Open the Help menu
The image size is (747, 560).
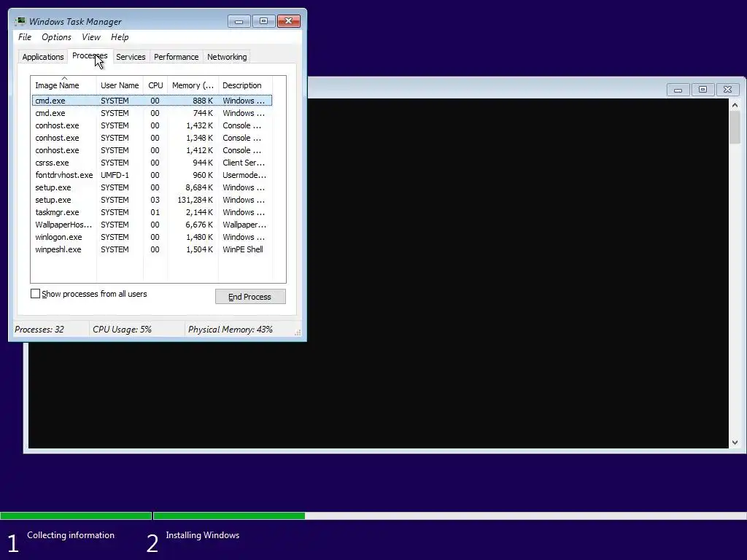tap(120, 37)
